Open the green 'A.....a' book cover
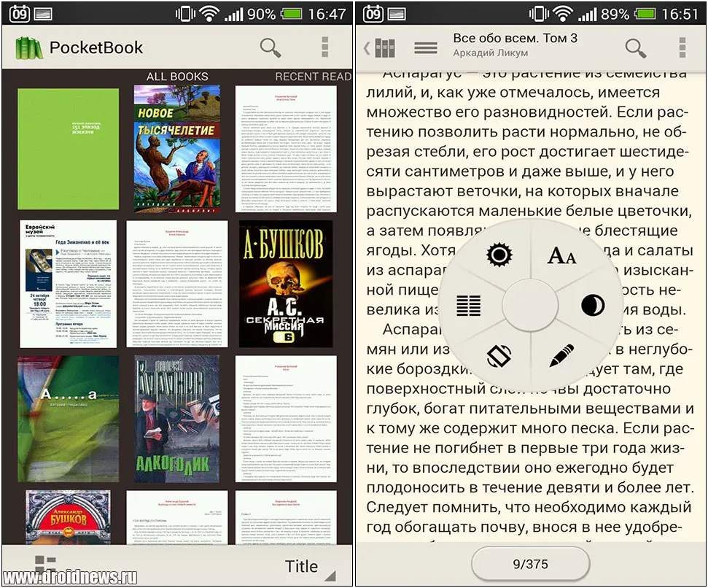 pos(69,419)
